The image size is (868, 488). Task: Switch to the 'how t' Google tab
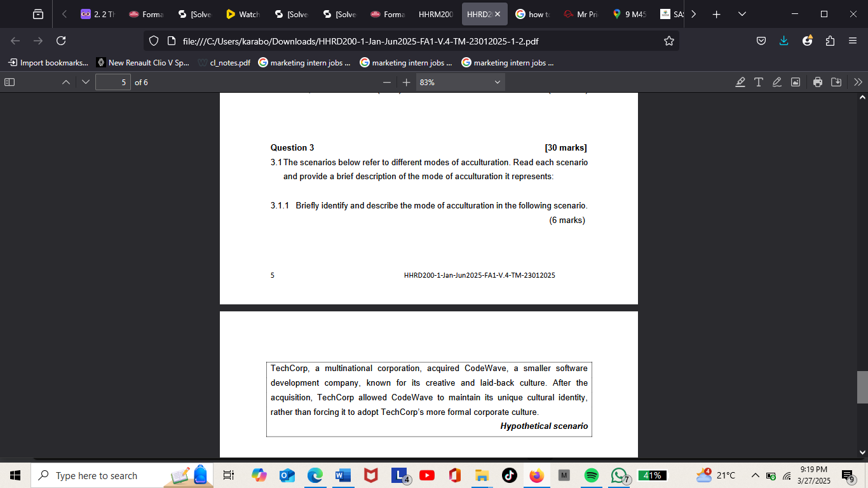532,14
